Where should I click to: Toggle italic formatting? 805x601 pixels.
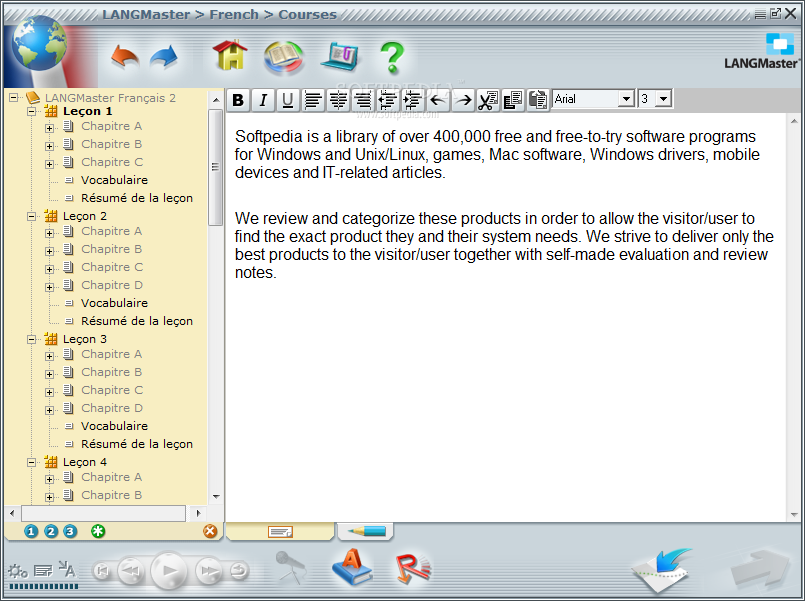pos(263,100)
